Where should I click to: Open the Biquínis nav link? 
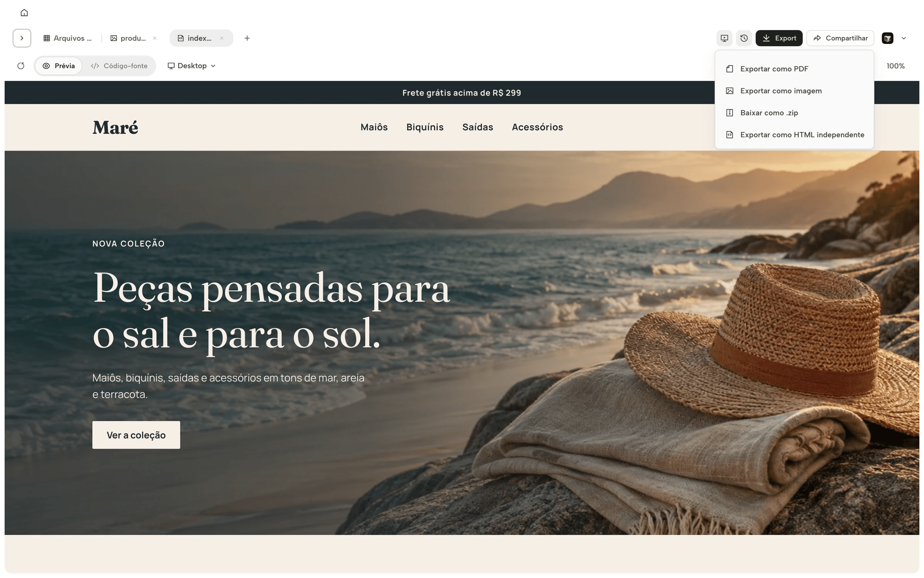(x=425, y=127)
